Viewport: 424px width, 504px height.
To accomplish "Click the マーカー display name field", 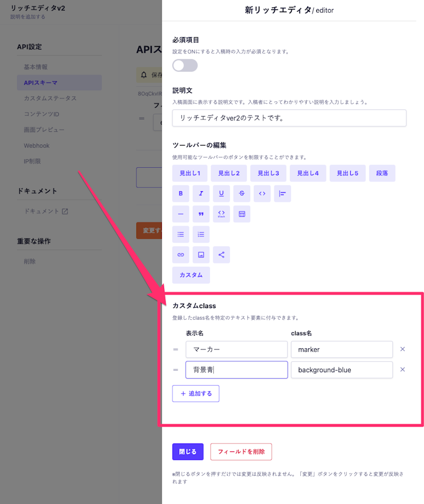I will 237,349.
